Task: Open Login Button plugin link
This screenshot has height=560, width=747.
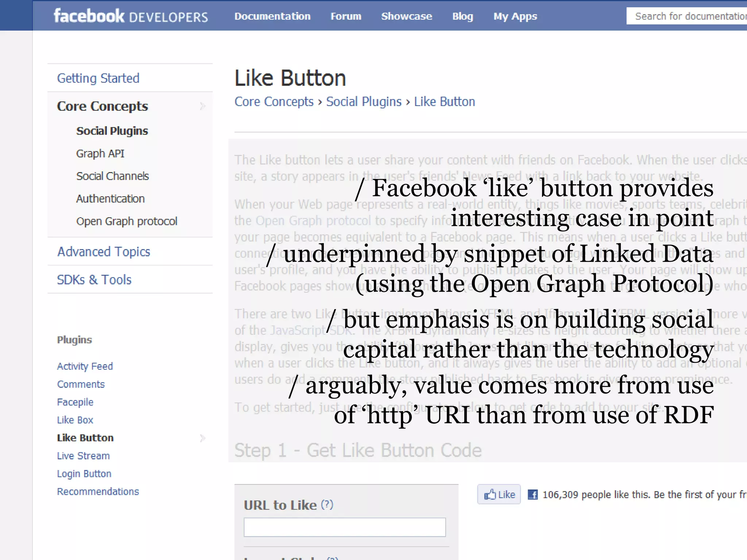Action: [84, 474]
